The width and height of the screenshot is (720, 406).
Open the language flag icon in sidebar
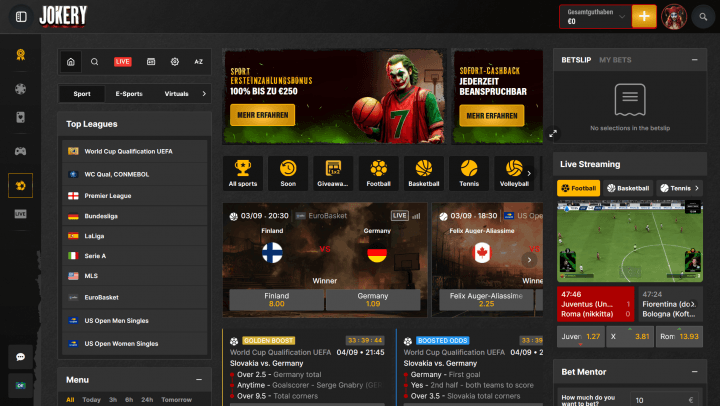(x=20, y=385)
